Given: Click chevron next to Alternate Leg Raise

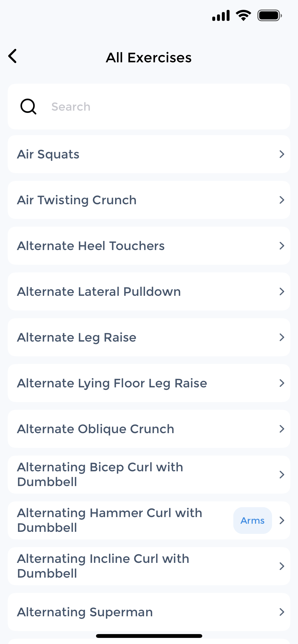Looking at the screenshot, I should [281, 337].
